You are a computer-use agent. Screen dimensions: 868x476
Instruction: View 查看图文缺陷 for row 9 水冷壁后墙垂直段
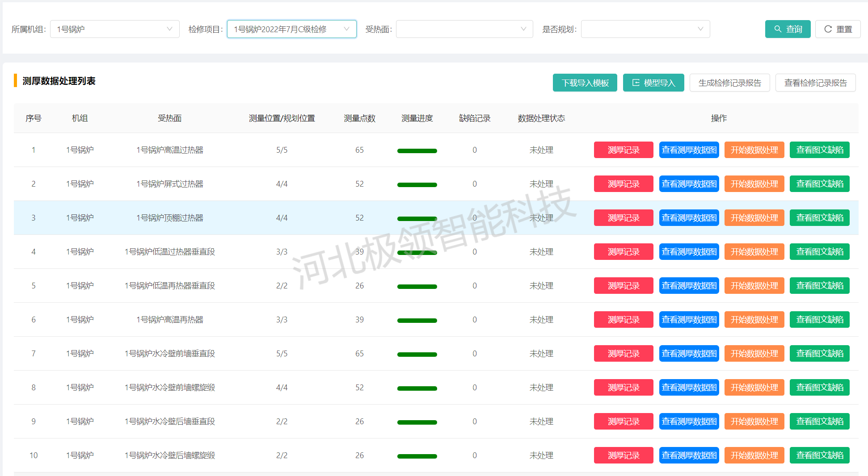coord(819,422)
